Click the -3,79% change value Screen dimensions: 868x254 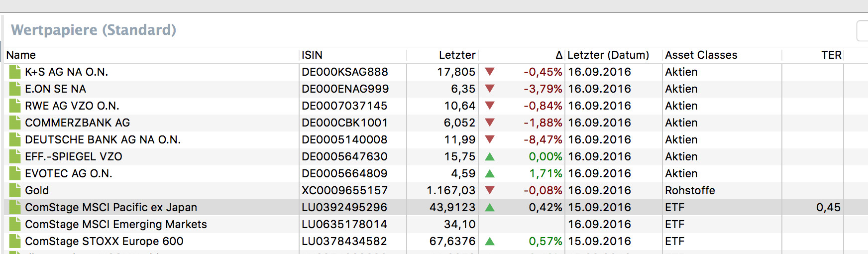pos(542,89)
